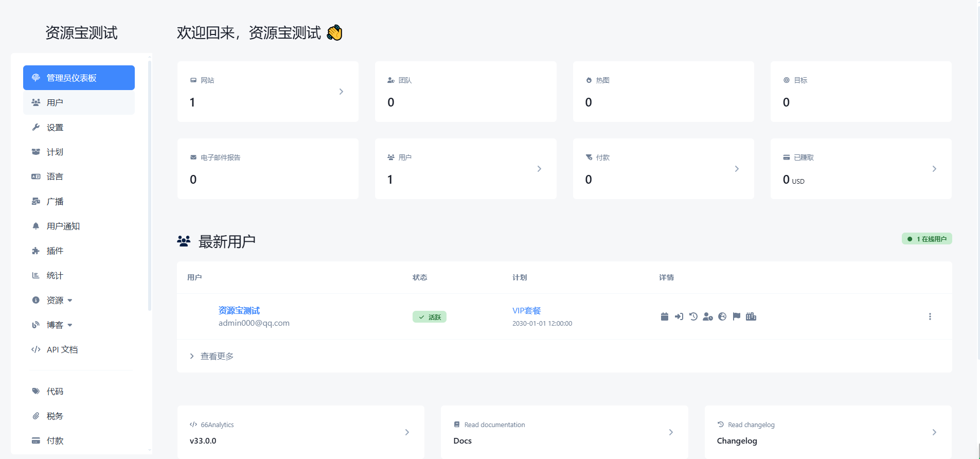Click the 最新用户 heading icon
Screen dimensions: 980x459
point(184,241)
